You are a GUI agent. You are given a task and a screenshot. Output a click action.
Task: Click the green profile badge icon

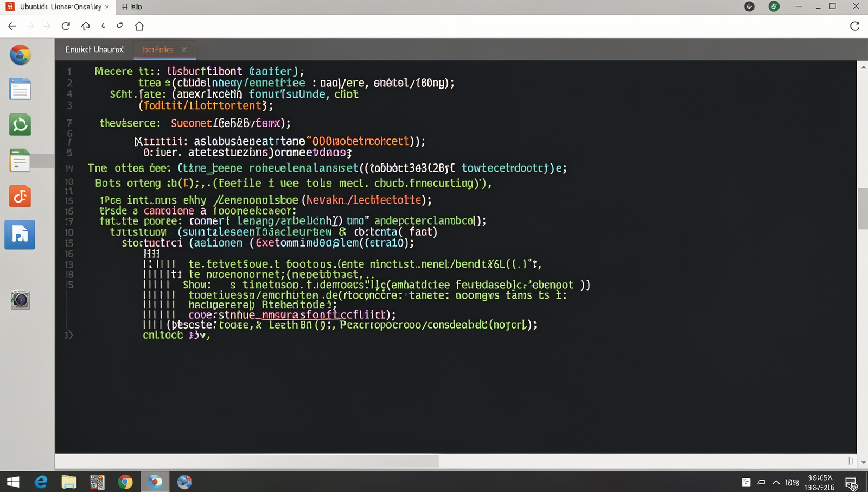click(774, 7)
